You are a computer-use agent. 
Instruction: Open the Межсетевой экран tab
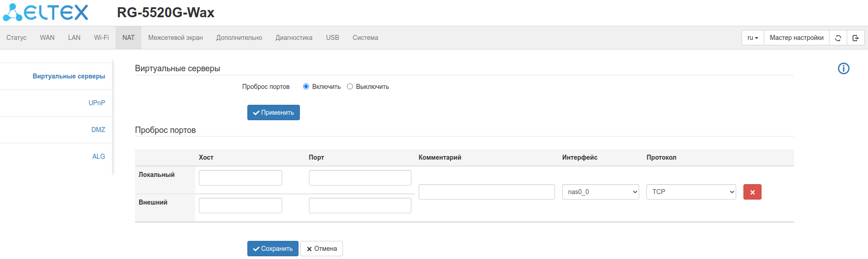[175, 38]
